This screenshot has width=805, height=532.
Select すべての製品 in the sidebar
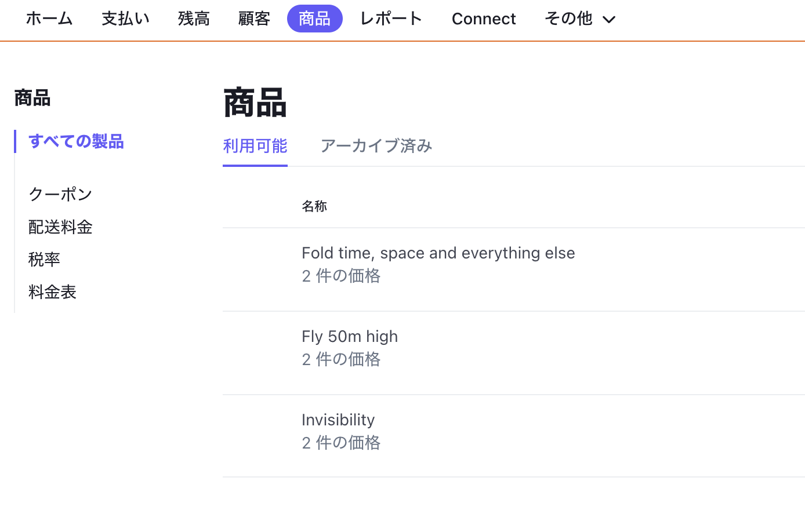point(76,141)
